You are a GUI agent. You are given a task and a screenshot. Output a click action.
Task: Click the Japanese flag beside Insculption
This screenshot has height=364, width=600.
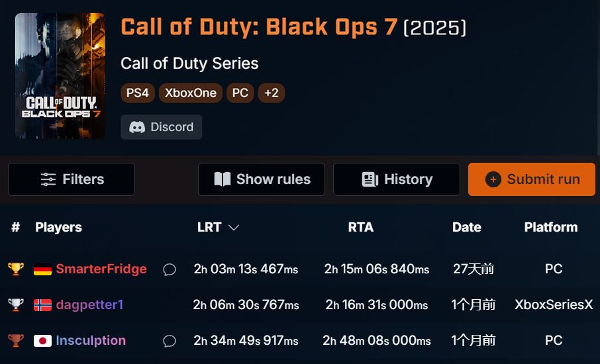(42, 341)
